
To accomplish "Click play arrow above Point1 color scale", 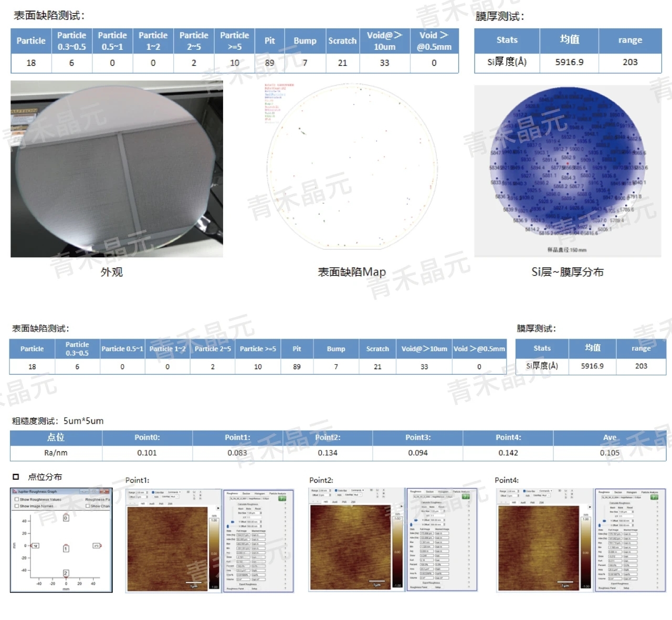I will click(x=218, y=508).
